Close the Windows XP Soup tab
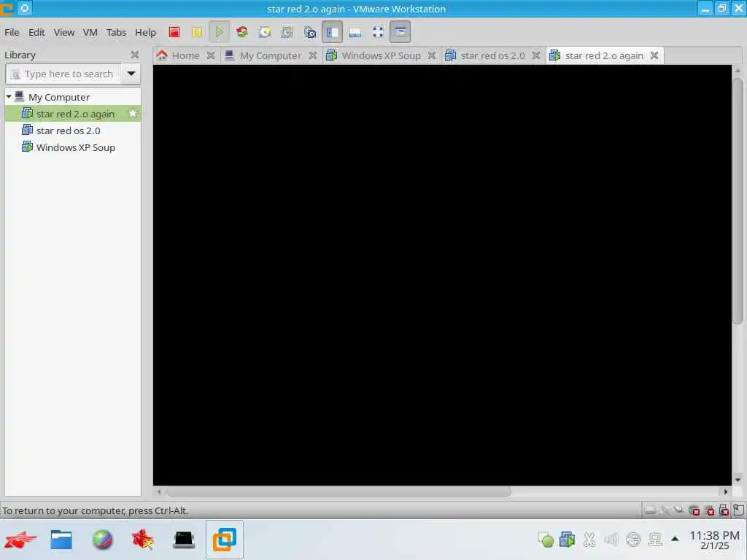Viewport: 747px width, 560px height. (x=432, y=55)
